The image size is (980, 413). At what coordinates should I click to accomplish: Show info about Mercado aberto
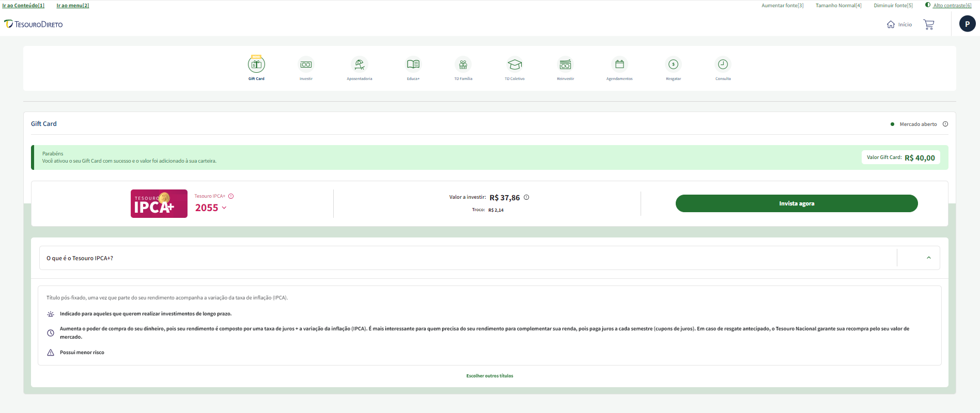[945, 124]
